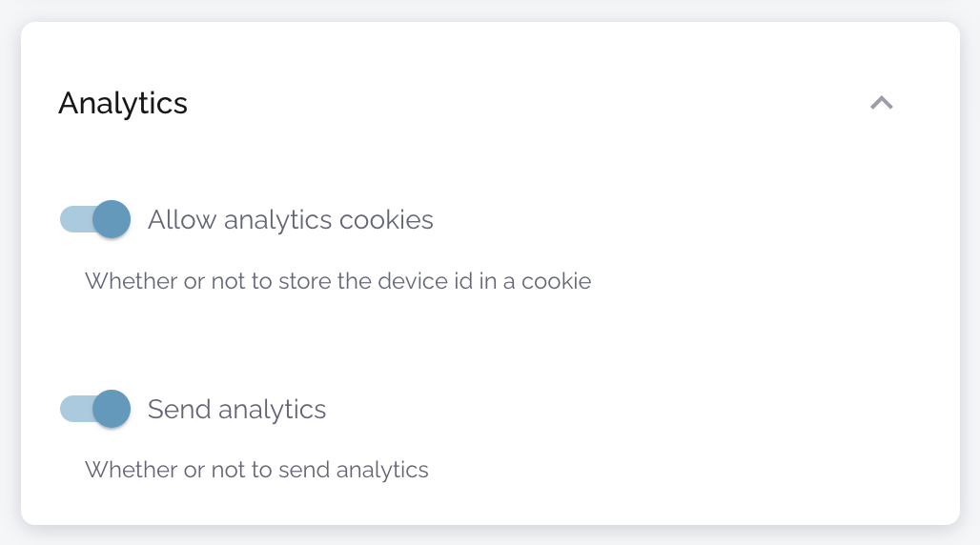Collapse the Analytics section with the chevron
The height and width of the screenshot is (545, 980).
(882, 103)
